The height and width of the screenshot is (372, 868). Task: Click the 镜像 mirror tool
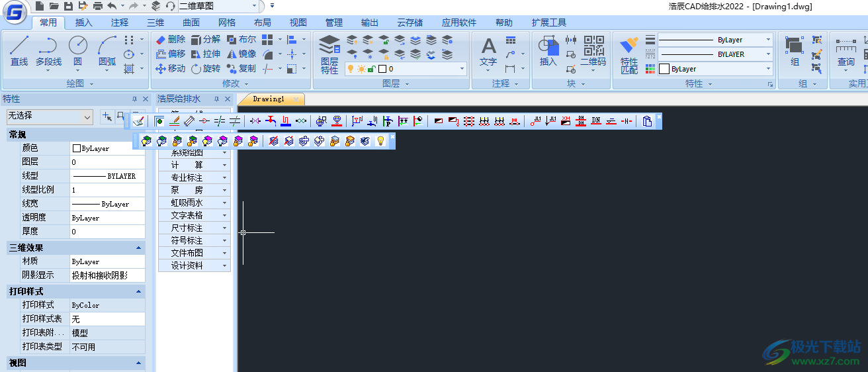coord(241,54)
